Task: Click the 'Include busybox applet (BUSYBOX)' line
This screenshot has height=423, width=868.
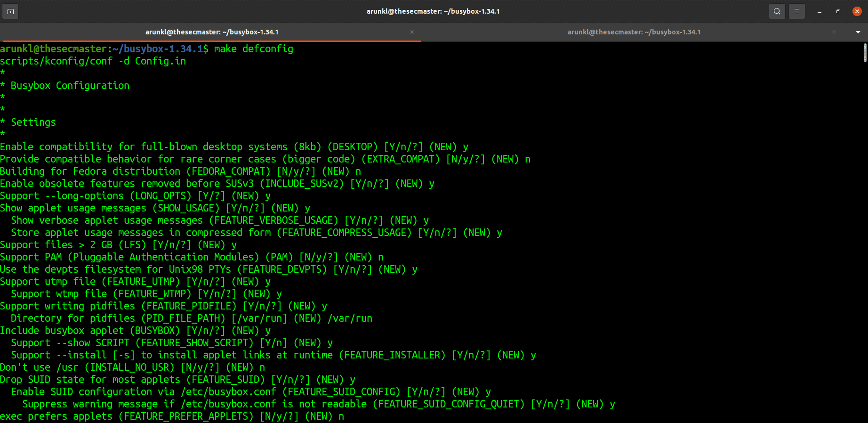Action: coord(136,331)
